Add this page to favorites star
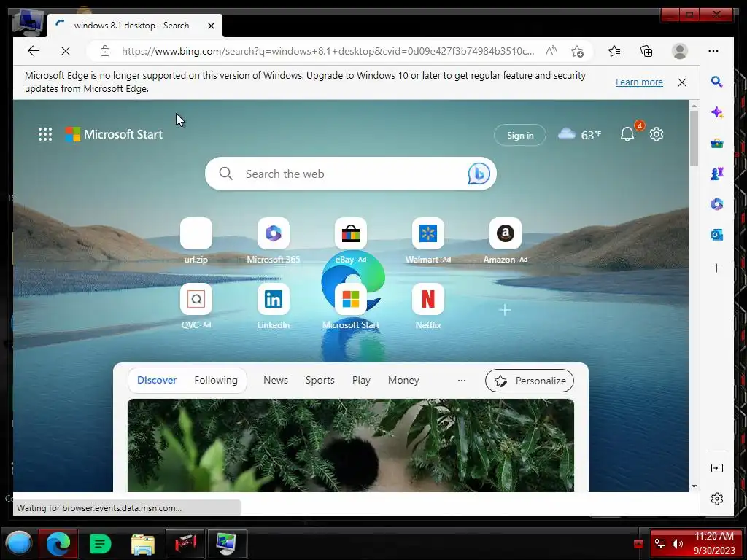Viewport: 747px width, 560px height. click(577, 52)
